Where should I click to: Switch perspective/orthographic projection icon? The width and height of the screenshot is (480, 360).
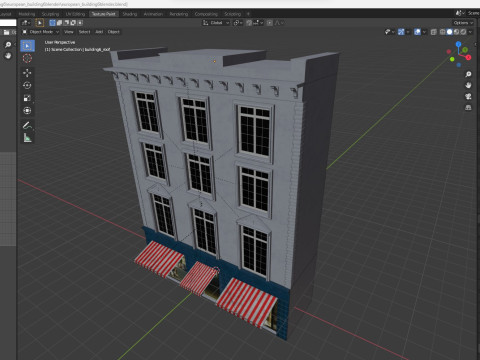468,108
